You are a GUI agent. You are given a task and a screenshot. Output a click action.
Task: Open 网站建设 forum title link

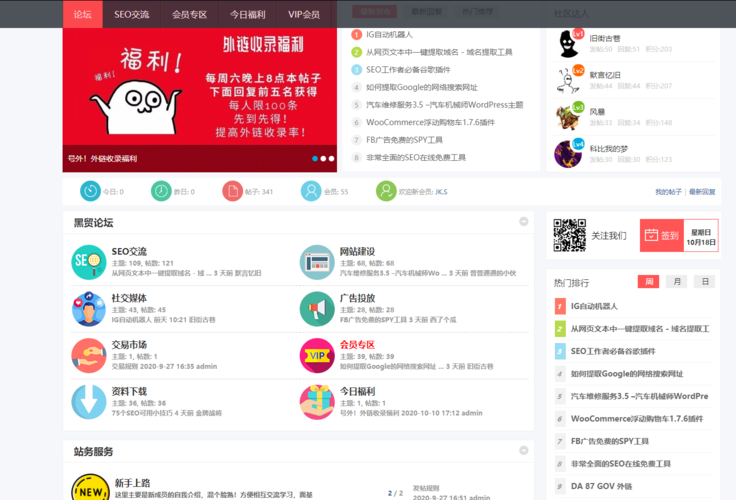coord(357,252)
